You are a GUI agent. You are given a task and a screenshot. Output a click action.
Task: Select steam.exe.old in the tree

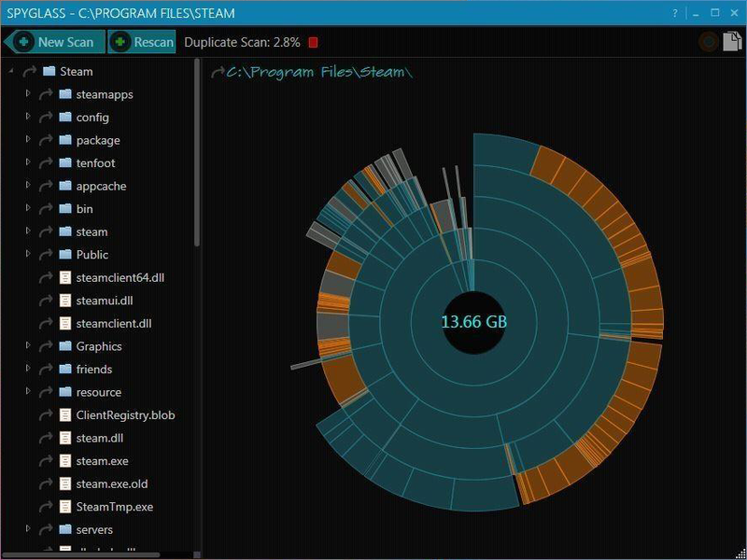[111, 483]
